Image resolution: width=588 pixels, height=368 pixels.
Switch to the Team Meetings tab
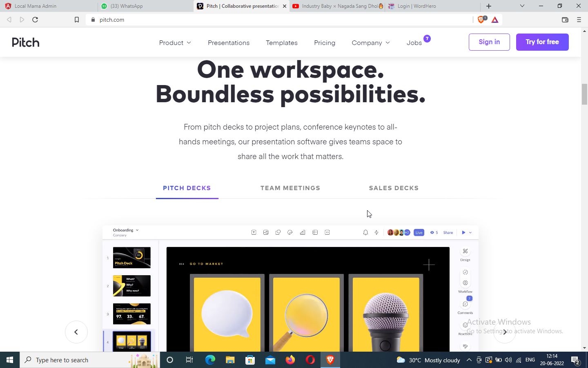(290, 188)
